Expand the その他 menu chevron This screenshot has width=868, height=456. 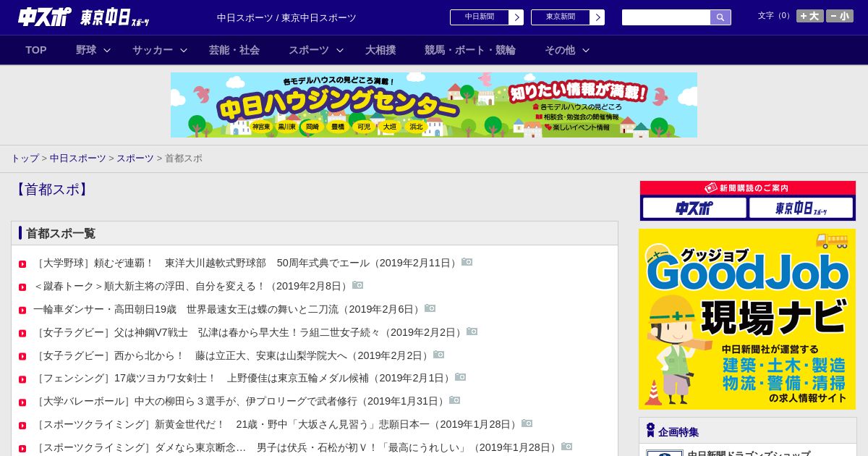click(x=586, y=50)
